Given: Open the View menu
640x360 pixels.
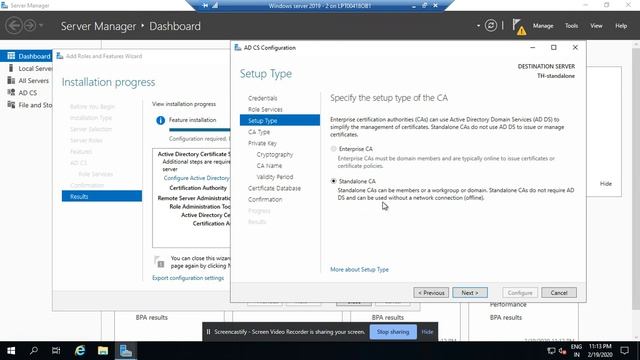Looking at the screenshot, I should tap(596, 26).
